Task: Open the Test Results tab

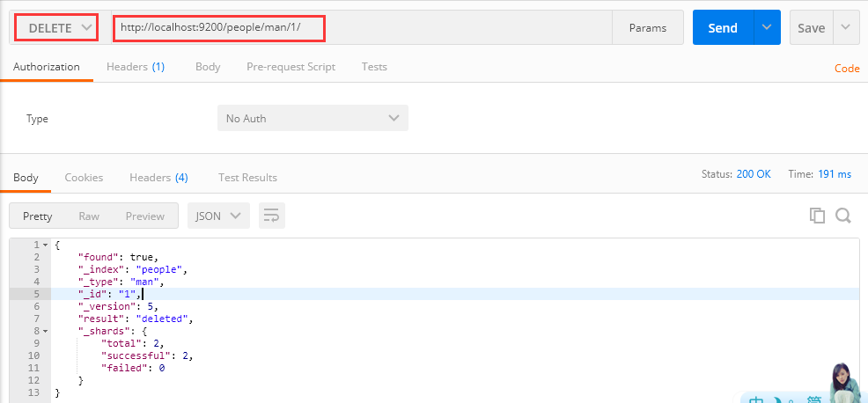Action: click(247, 178)
